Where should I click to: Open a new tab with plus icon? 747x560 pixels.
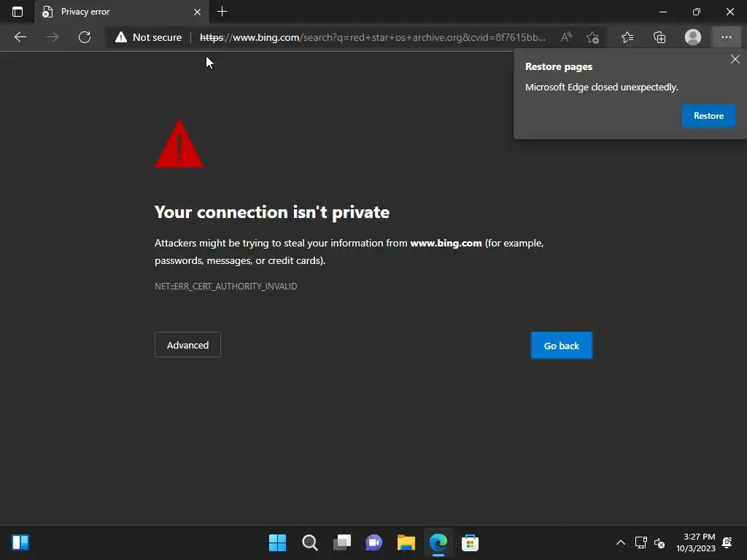point(222,12)
